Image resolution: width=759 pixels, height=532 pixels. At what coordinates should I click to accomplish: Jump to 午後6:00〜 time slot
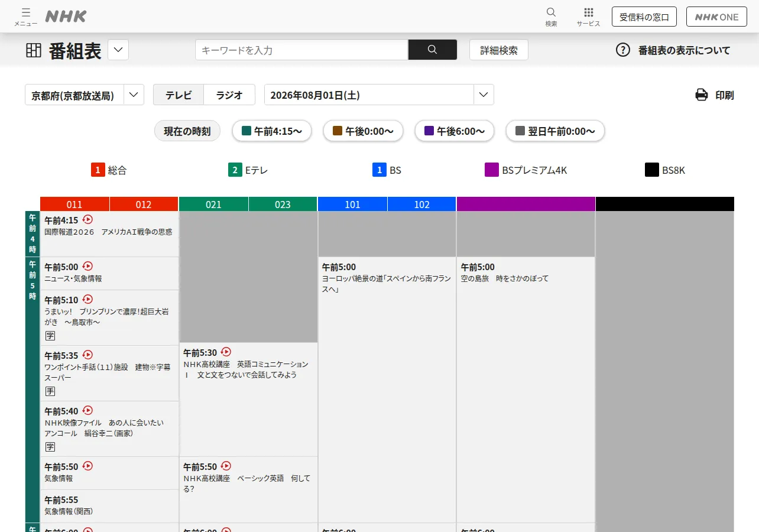455,131
